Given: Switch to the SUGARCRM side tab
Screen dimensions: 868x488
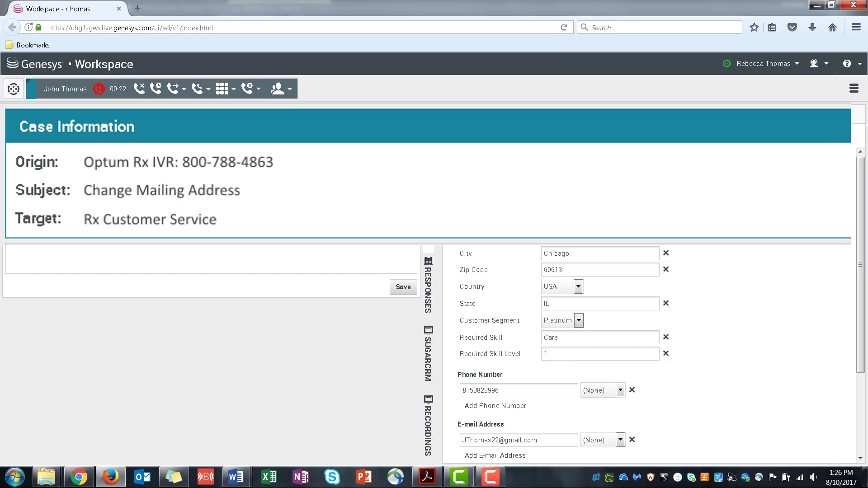Looking at the screenshot, I should pyautogui.click(x=428, y=354).
